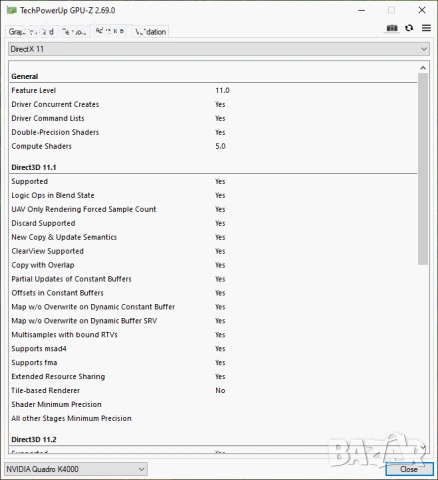This screenshot has height=480, width=438.
Task: Expand the DirectX 11 dropdown
Action: pyautogui.click(x=219, y=49)
